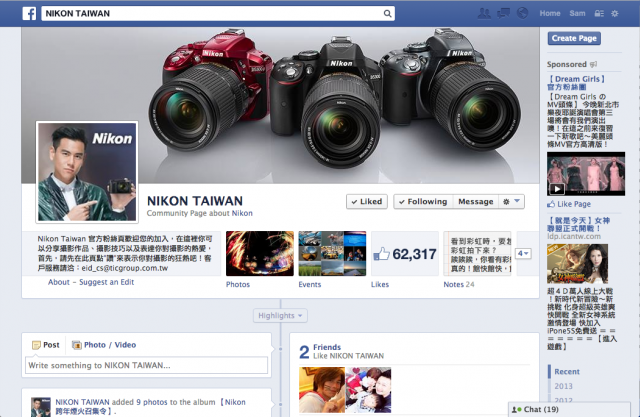
Task: Select the Post note icon
Action: click(x=36, y=345)
